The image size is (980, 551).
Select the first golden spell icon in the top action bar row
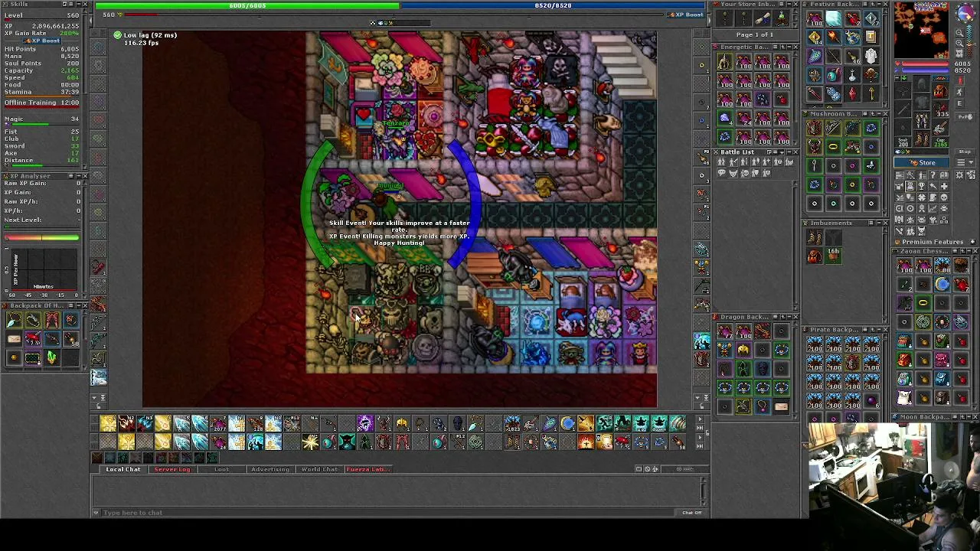coord(107,423)
